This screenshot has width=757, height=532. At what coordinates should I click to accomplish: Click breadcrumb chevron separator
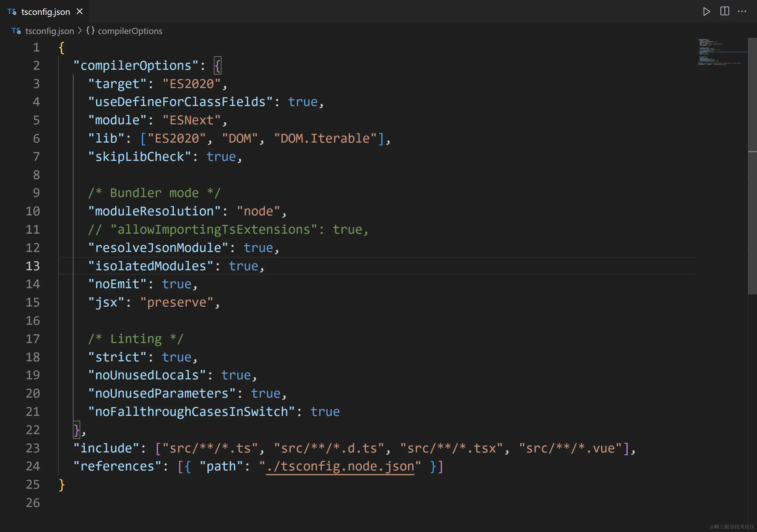80,31
